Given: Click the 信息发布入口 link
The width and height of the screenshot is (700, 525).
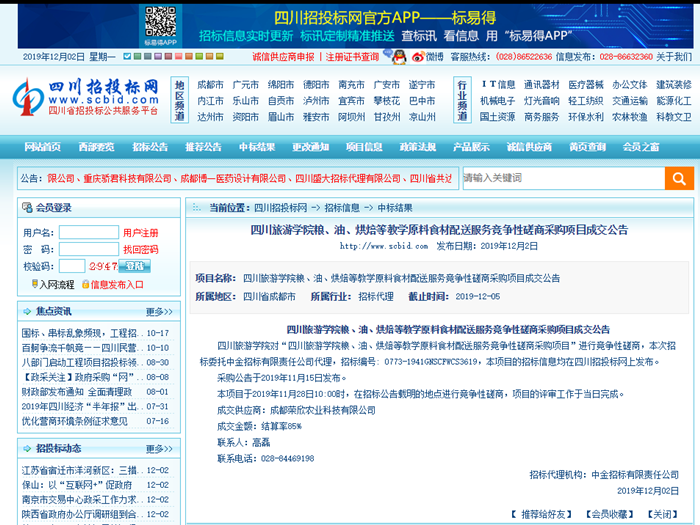Looking at the screenshot, I should point(117,285).
